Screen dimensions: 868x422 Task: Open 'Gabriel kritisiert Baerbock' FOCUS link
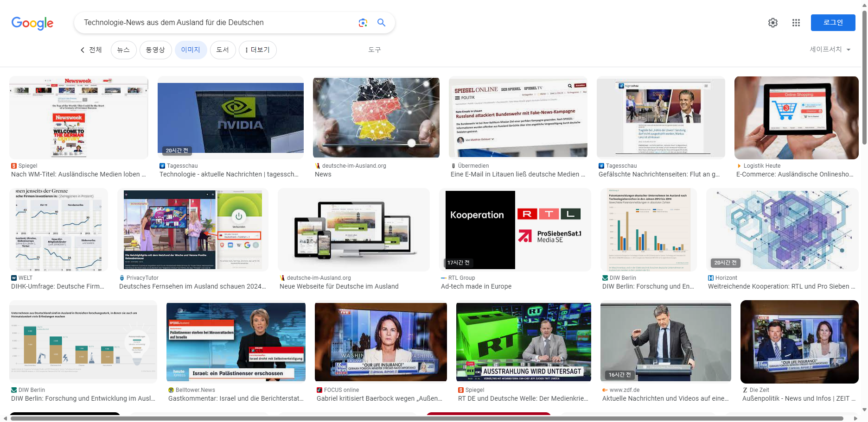pyautogui.click(x=379, y=398)
